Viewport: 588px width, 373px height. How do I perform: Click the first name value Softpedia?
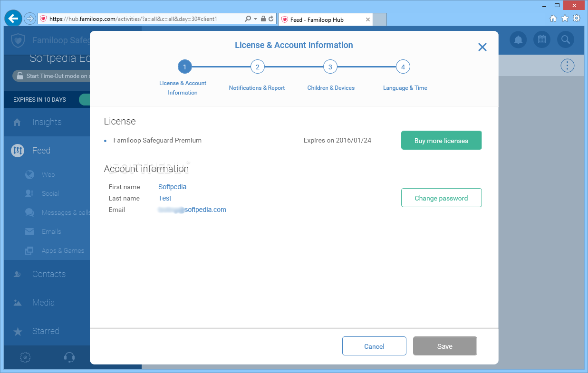pos(172,187)
